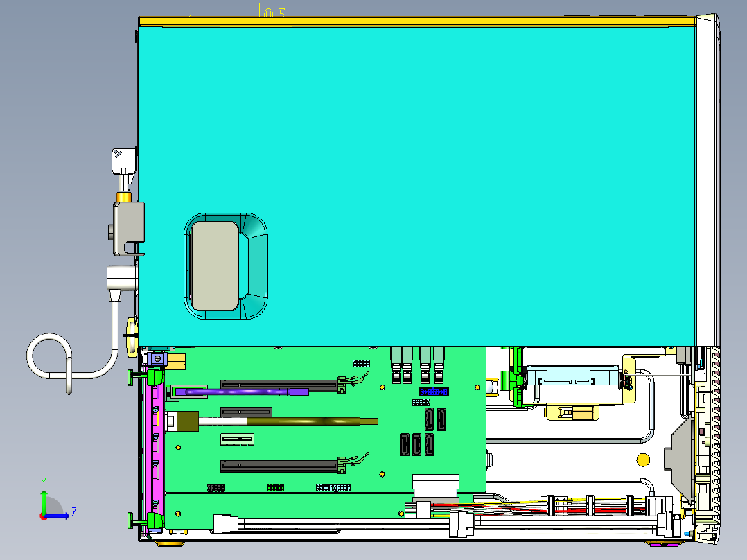Select the purple expansion card
Image resolution: width=747 pixels, height=560 pixels.
coord(242,392)
